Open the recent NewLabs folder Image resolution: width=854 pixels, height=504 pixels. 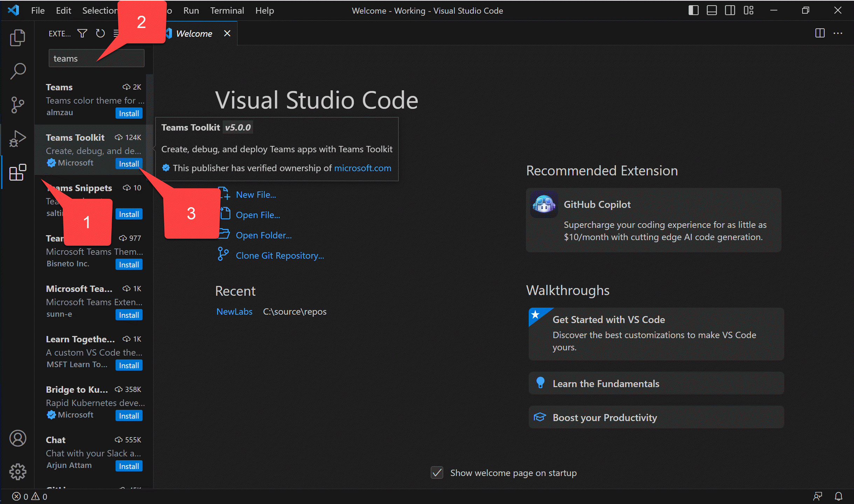coord(234,311)
